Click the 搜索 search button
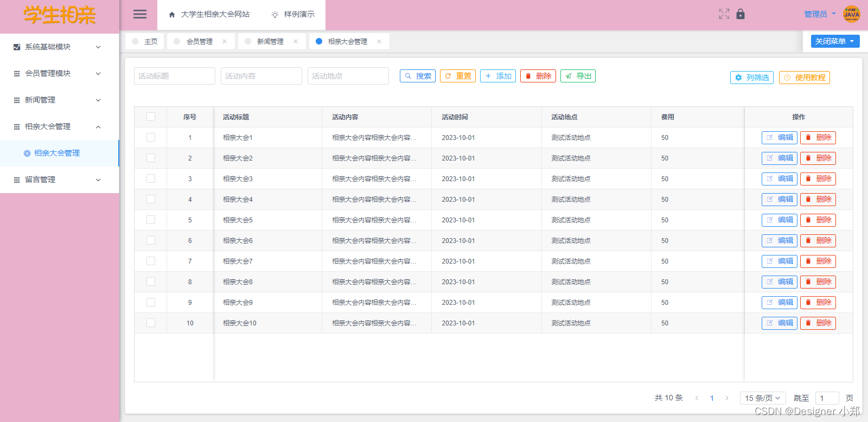This screenshot has width=868, height=422. coord(418,76)
